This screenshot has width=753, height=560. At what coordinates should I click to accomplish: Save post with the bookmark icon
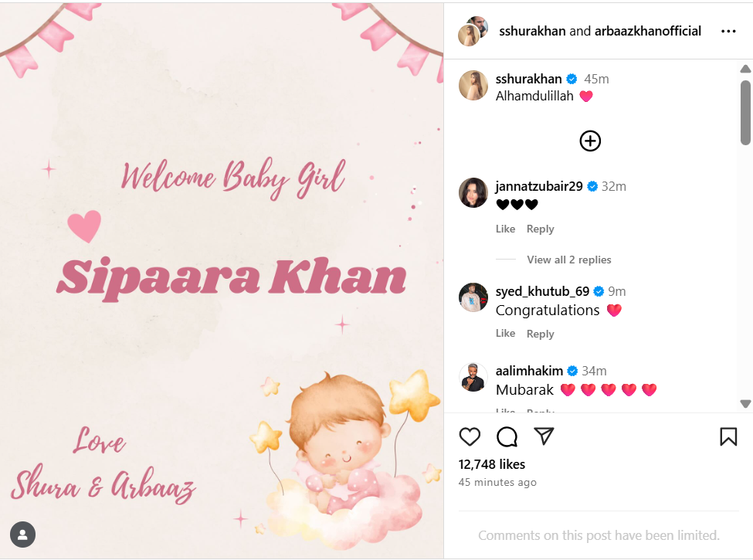[x=728, y=436]
